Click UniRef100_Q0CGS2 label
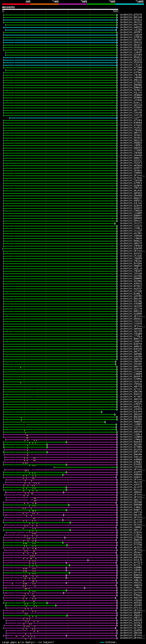The image size is (146, 644). (x=131, y=254)
